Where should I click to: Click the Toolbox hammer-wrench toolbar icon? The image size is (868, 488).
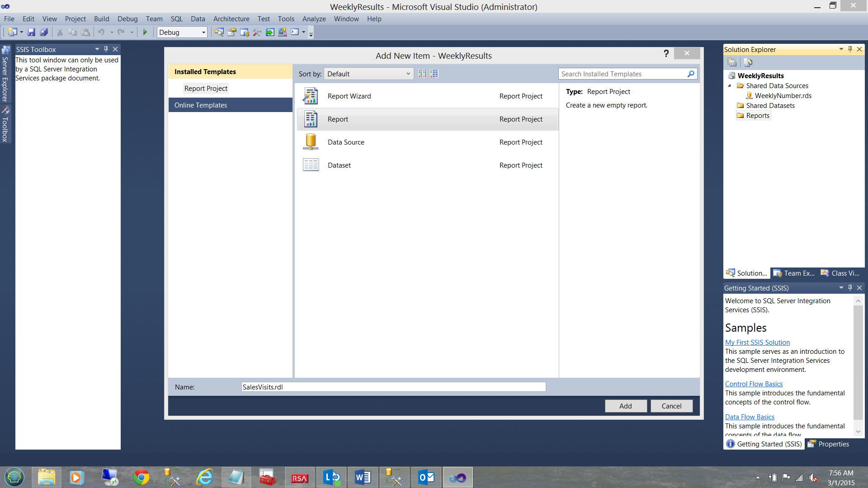[257, 32]
